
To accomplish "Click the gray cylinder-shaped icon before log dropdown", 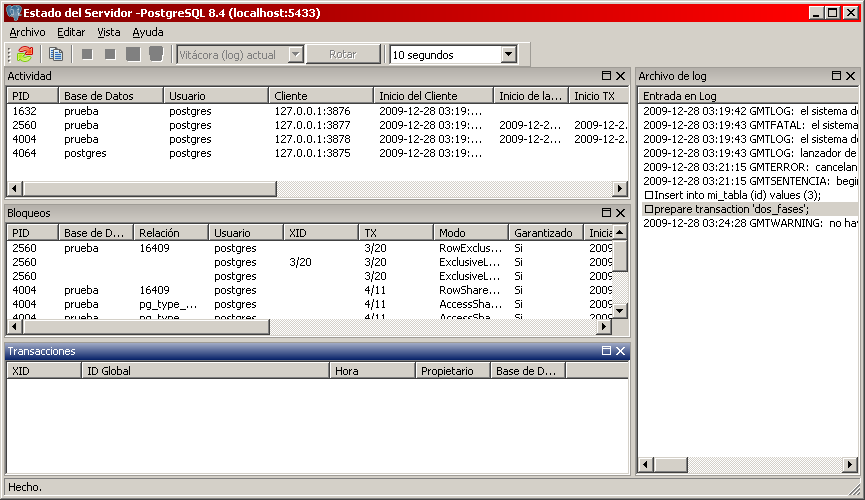I will coord(156,54).
